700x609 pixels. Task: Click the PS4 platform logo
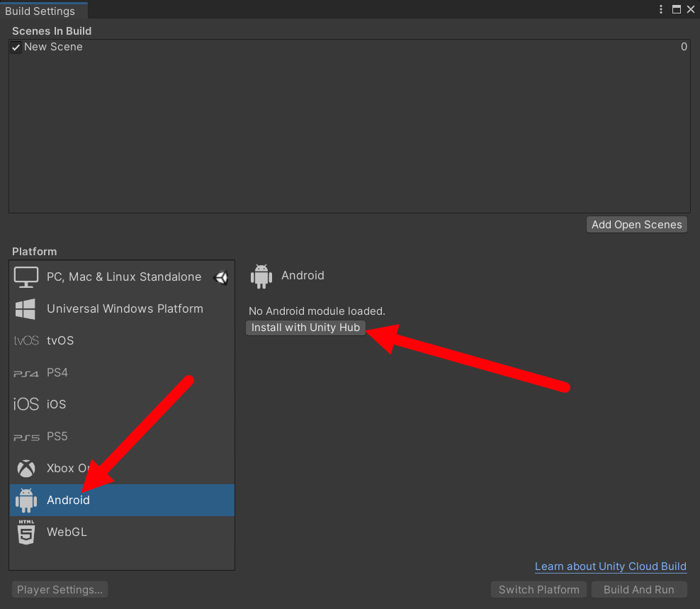click(26, 374)
